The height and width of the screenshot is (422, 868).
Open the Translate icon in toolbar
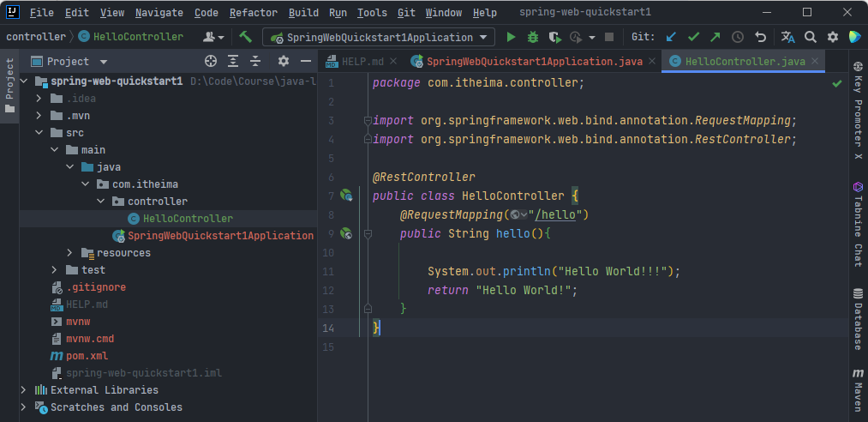click(787, 37)
